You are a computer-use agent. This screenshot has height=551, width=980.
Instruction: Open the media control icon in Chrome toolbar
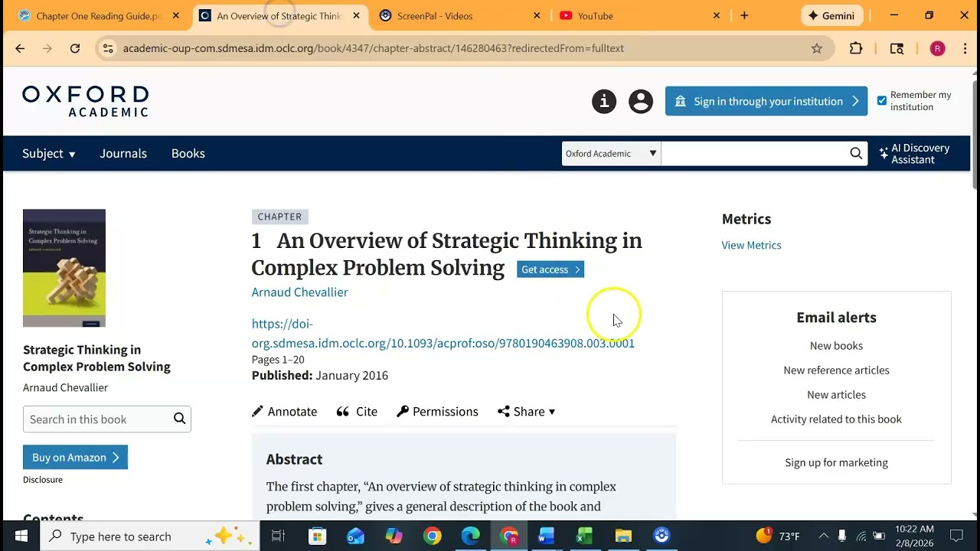(897, 48)
